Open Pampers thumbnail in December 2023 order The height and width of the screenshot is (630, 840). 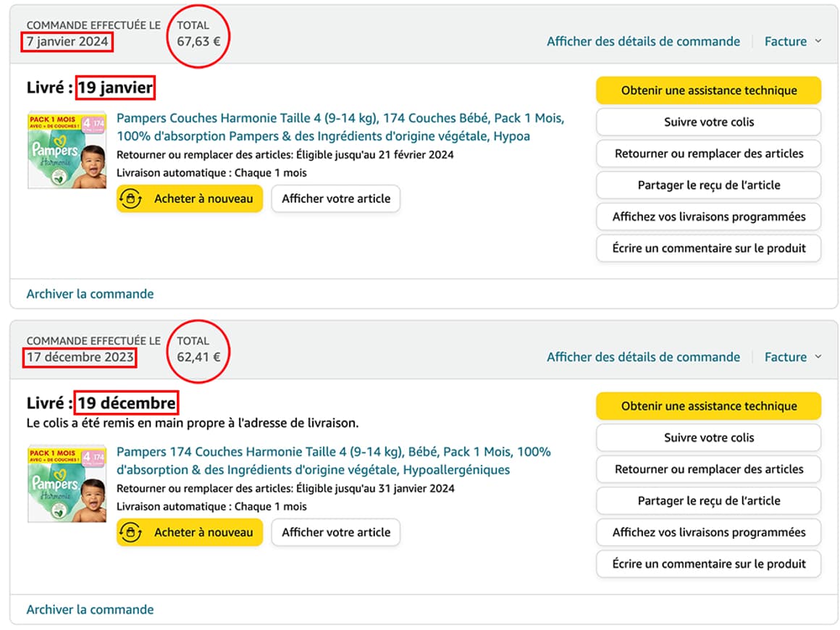point(67,484)
